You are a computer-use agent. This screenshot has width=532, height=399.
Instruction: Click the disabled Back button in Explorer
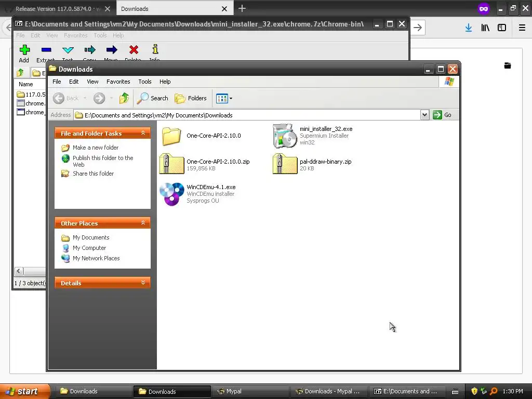(66, 98)
